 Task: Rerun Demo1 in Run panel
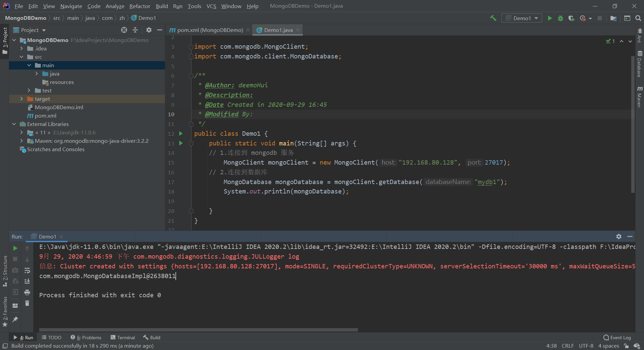point(15,248)
